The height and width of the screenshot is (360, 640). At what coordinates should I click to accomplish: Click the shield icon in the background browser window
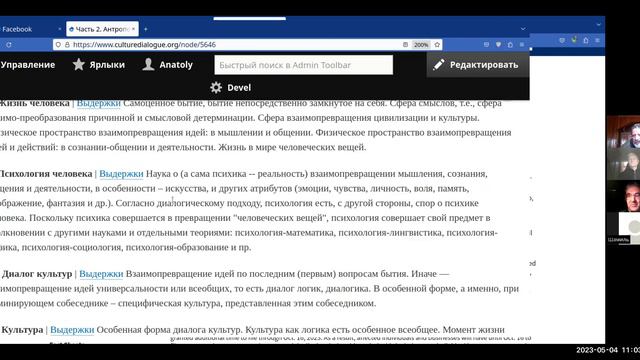(x=562, y=40)
